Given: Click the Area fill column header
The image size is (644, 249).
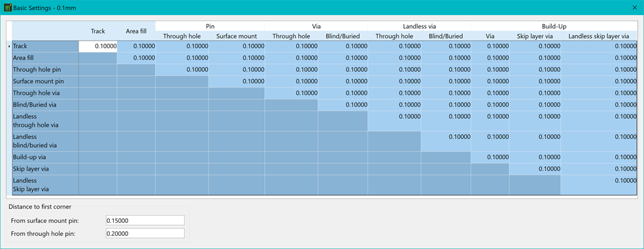Looking at the screenshot, I should [136, 31].
